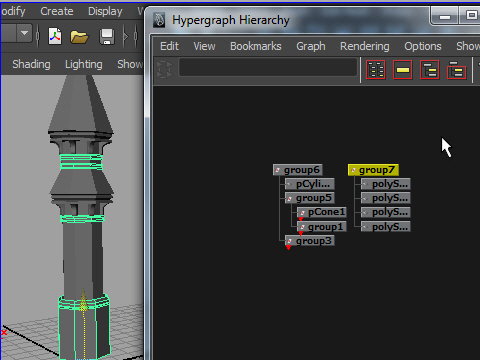Minimize the Hypergraph Hierarchy window
The image size is (480, 360).
click(445, 16)
